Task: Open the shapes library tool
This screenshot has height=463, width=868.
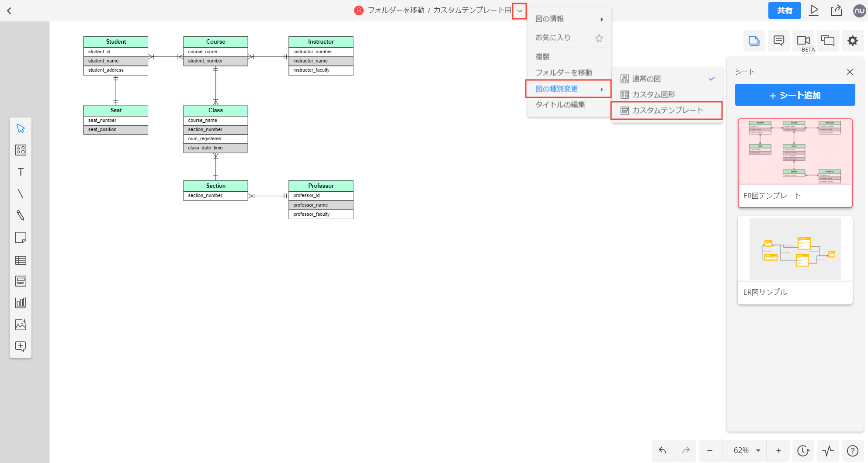Action: (21, 150)
